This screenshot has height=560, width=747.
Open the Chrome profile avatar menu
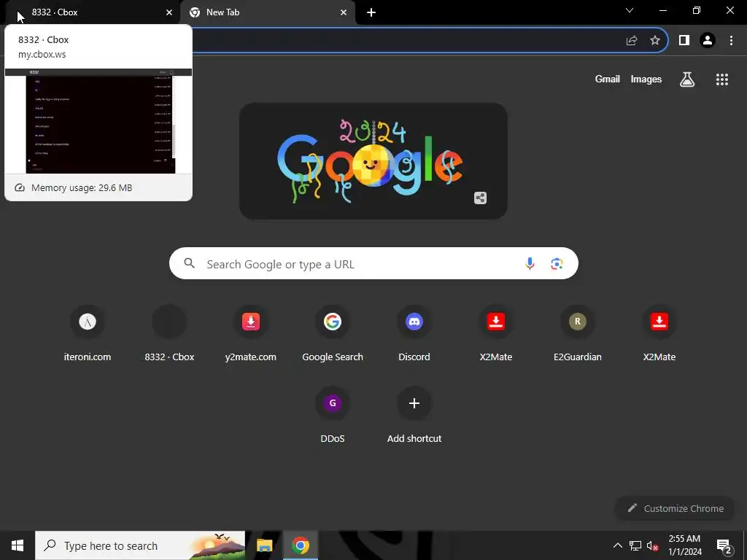[x=708, y=41]
